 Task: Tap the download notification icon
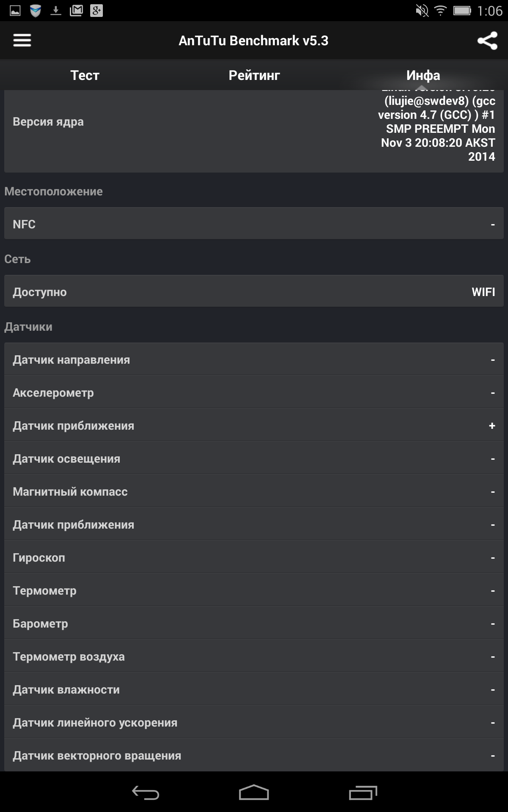pyautogui.click(x=56, y=11)
